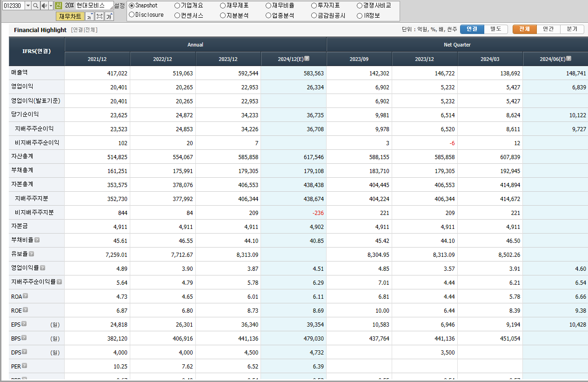Screen dimensions: 588x382
Task: Click the 자산총계 row label
Action: [22, 156]
